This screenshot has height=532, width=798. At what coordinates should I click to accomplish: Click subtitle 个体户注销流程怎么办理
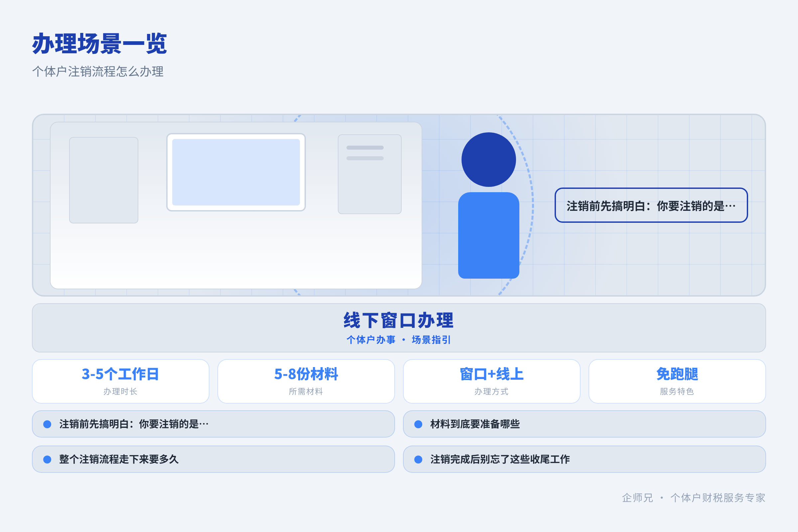[x=98, y=71]
